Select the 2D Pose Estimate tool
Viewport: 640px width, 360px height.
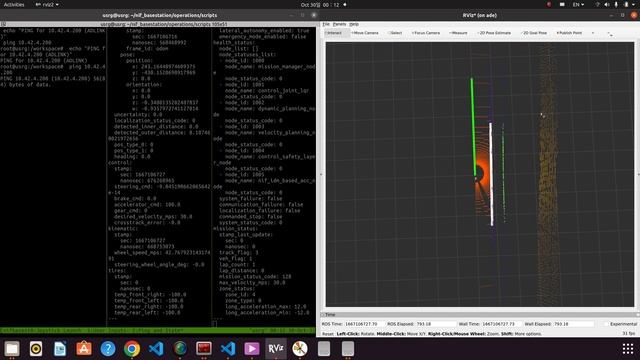click(494, 33)
